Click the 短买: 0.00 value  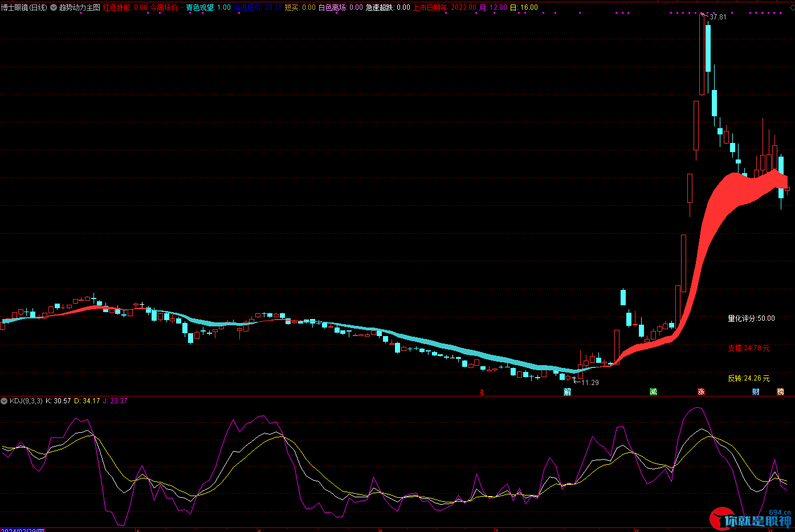[x=300, y=7]
